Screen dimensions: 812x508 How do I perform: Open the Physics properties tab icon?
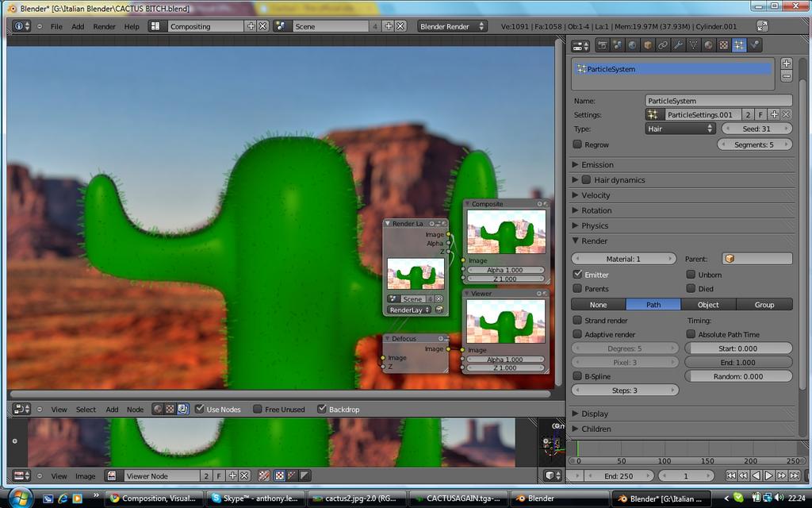pyautogui.click(x=755, y=45)
